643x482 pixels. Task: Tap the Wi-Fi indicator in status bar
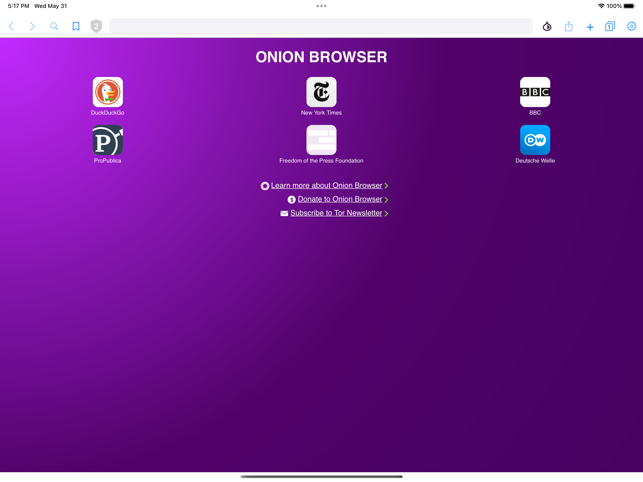tap(601, 6)
